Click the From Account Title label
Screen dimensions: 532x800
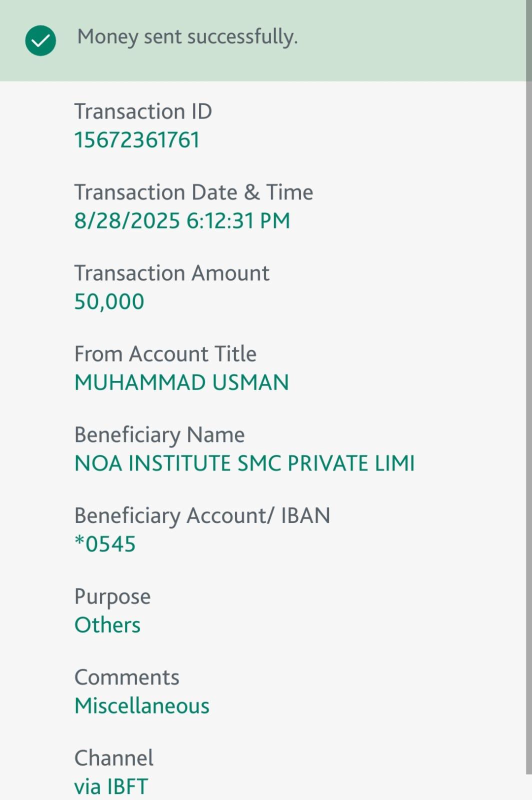click(x=165, y=354)
